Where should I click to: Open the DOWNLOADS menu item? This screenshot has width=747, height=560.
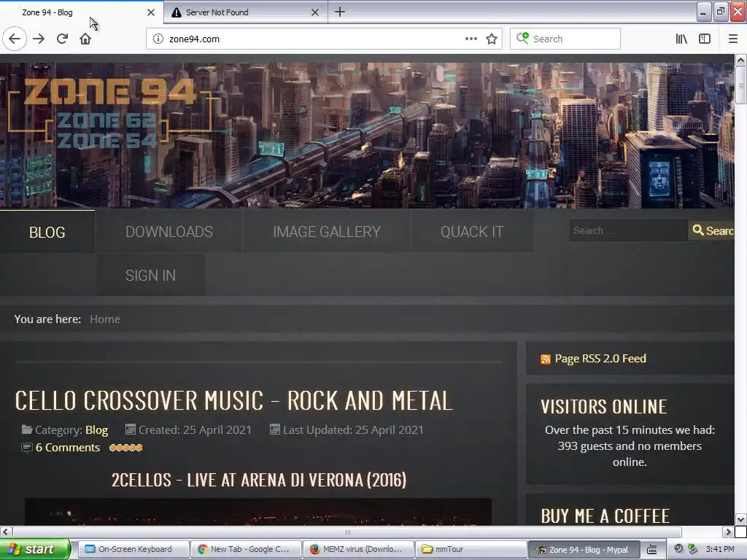pyautogui.click(x=169, y=232)
